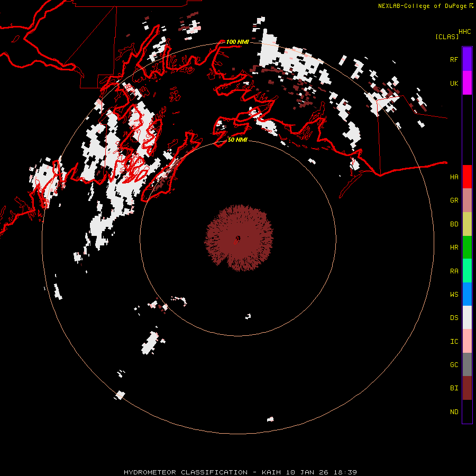Click the GR legend label
This screenshot has width=476, height=476.
tap(454, 200)
